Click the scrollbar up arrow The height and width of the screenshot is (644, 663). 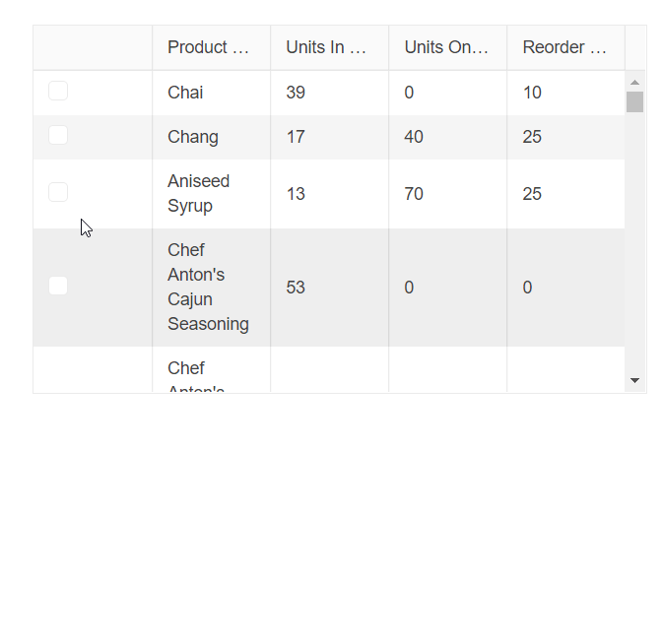(x=634, y=83)
